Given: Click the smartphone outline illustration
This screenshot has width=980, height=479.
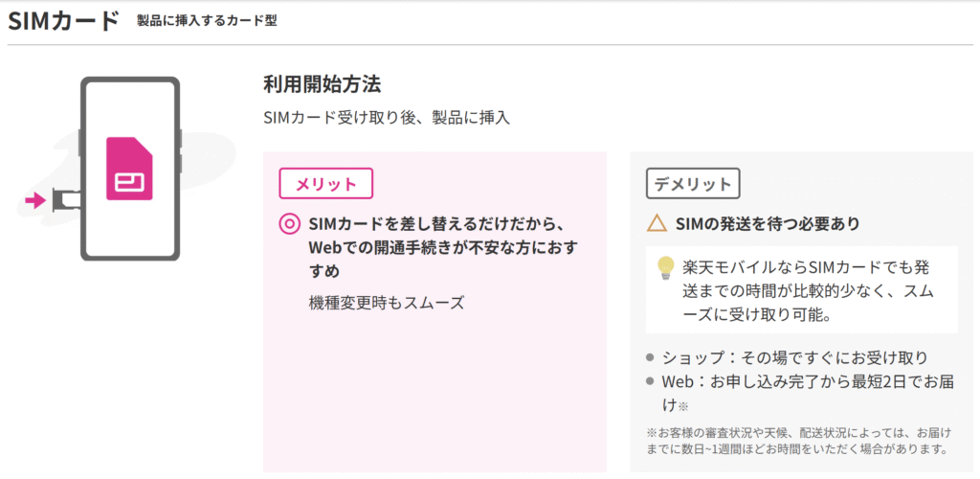Looking at the screenshot, I should (x=130, y=169).
